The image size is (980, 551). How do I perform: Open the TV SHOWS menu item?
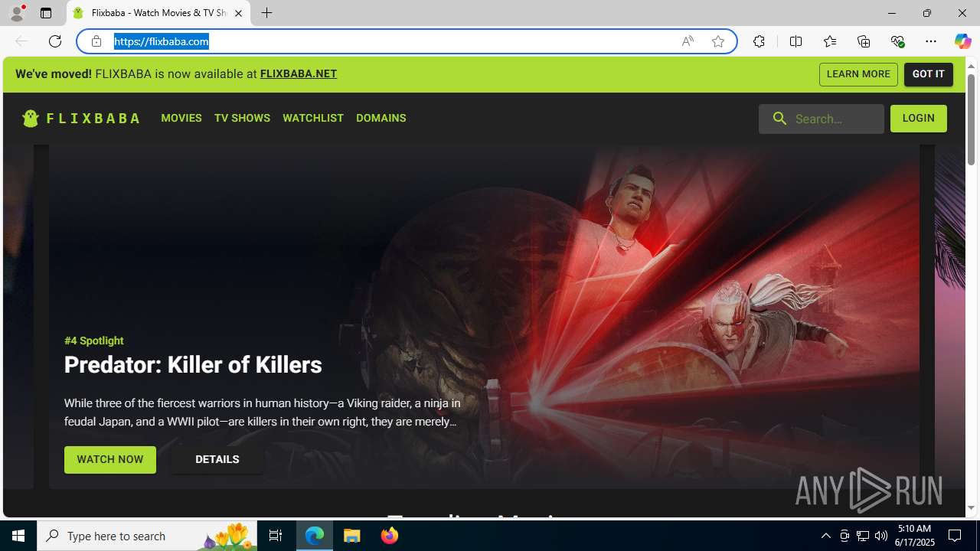[x=242, y=118]
